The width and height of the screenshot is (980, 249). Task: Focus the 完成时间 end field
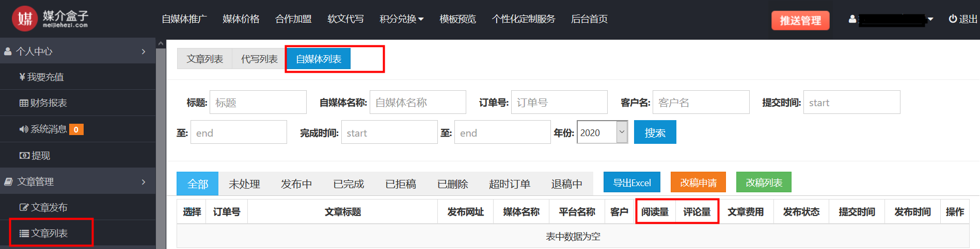(x=502, y=132)
